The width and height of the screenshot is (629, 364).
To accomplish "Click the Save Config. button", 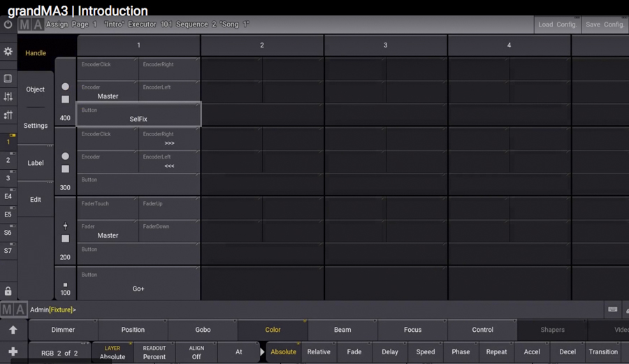I will [605, 24].
